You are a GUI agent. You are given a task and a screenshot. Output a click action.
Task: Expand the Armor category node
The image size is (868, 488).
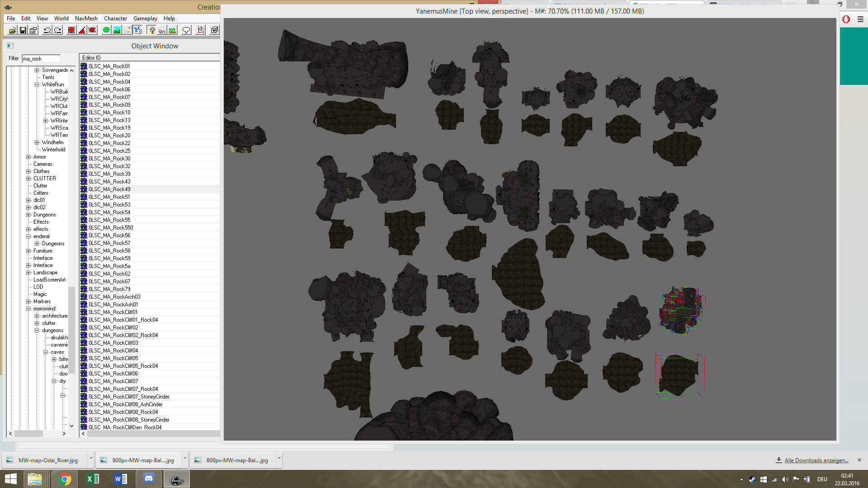click(x=28, y=157)
